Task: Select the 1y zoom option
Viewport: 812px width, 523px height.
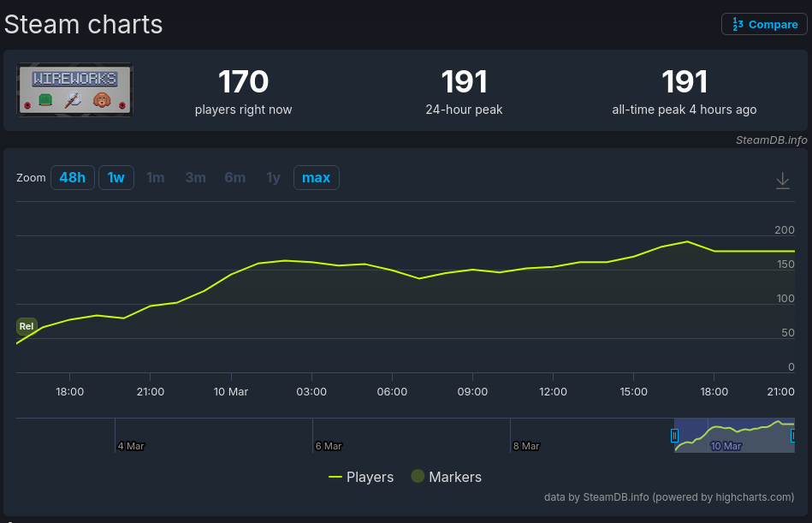Action: point(273,177)
